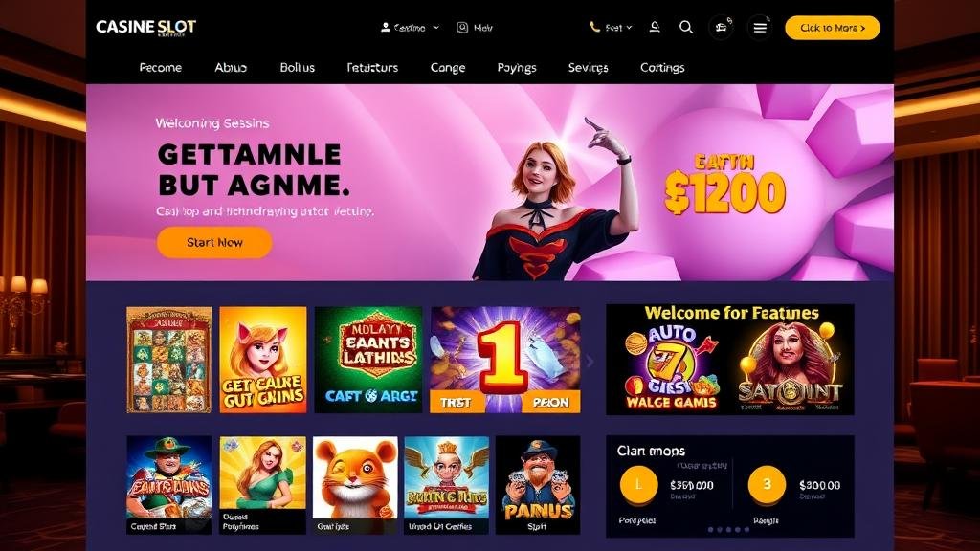Click the yellow Click to More button

tap(832, 28)
